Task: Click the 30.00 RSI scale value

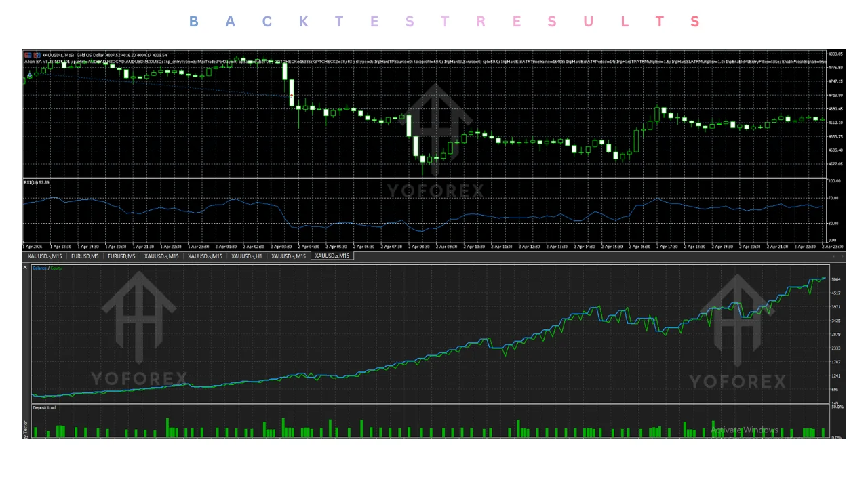Action: [x=834, y=223]
